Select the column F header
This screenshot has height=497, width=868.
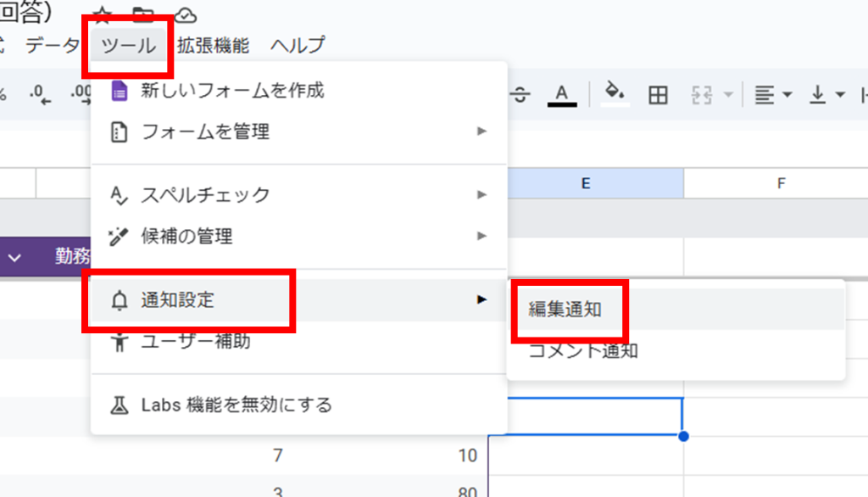780,183
